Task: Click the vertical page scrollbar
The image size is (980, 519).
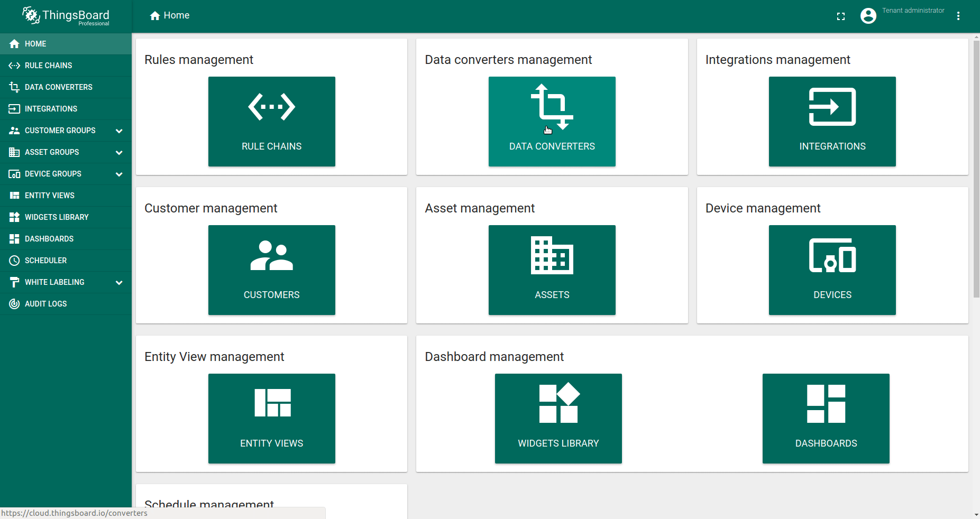Action: click(x=976, y=169)
